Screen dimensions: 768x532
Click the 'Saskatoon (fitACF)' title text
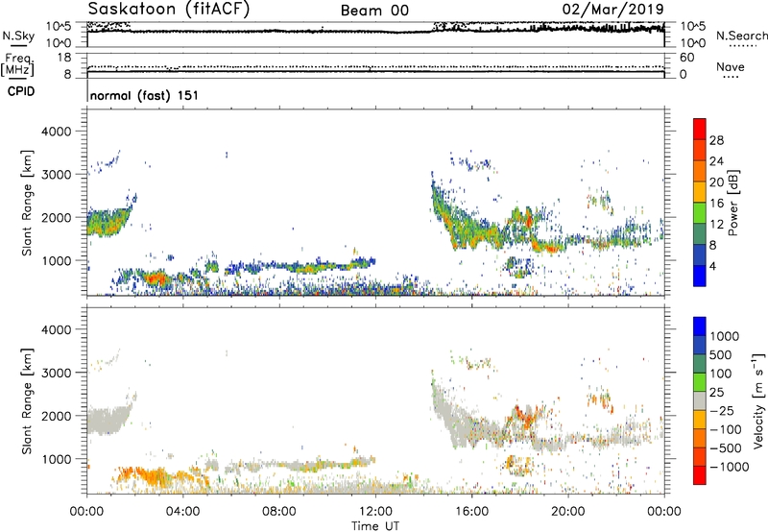(x=169, y=10)
